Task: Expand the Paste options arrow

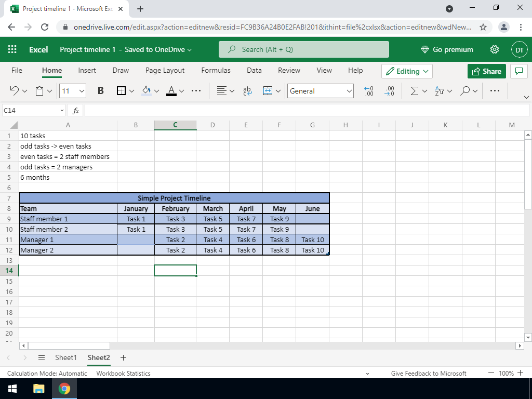Action: (49, 91)
